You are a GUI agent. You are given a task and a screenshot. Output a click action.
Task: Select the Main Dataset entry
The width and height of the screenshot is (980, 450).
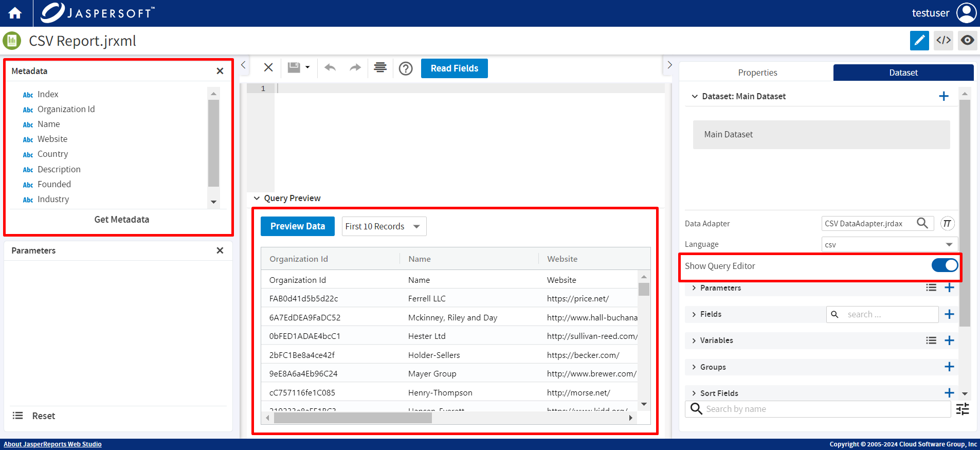click(821, 135)
